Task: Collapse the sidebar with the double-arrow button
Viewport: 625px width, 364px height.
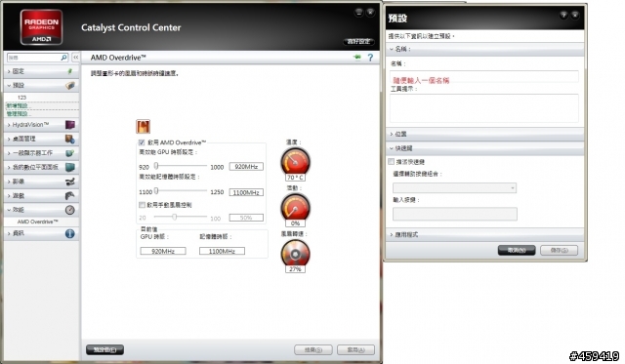Action: (x=76, y=58)
